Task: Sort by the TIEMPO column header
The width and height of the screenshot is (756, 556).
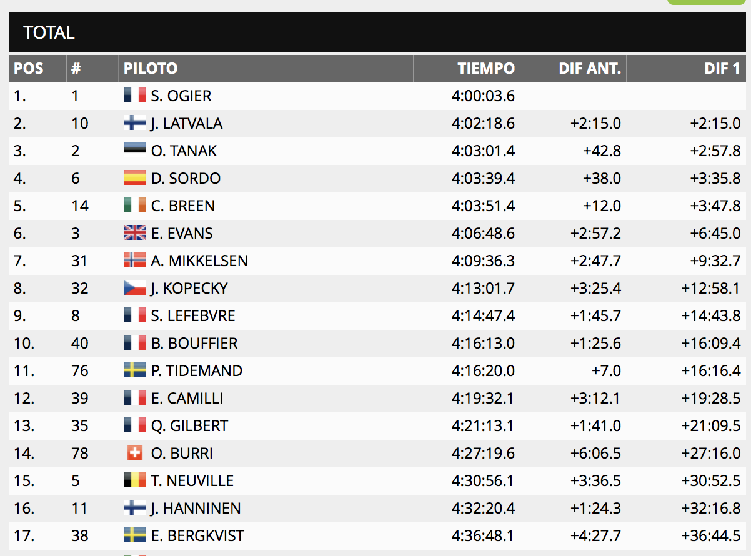Action: (486, 68)
